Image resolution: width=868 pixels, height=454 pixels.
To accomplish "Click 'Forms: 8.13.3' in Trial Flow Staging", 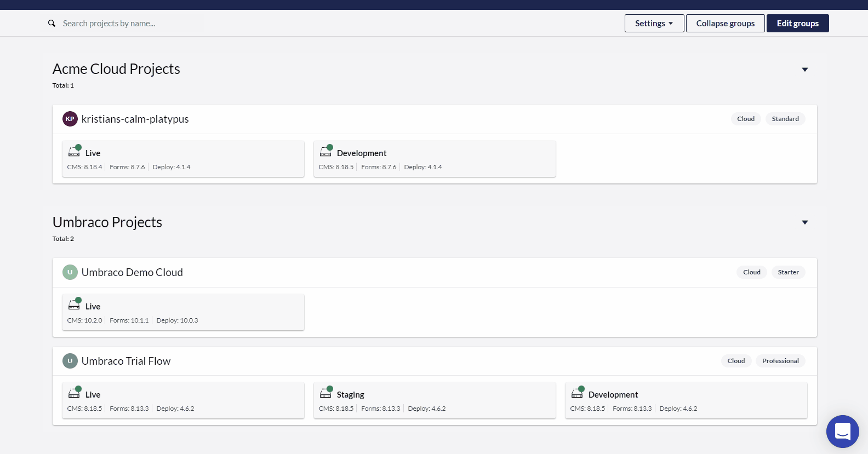I will click(x=381, y=409).
